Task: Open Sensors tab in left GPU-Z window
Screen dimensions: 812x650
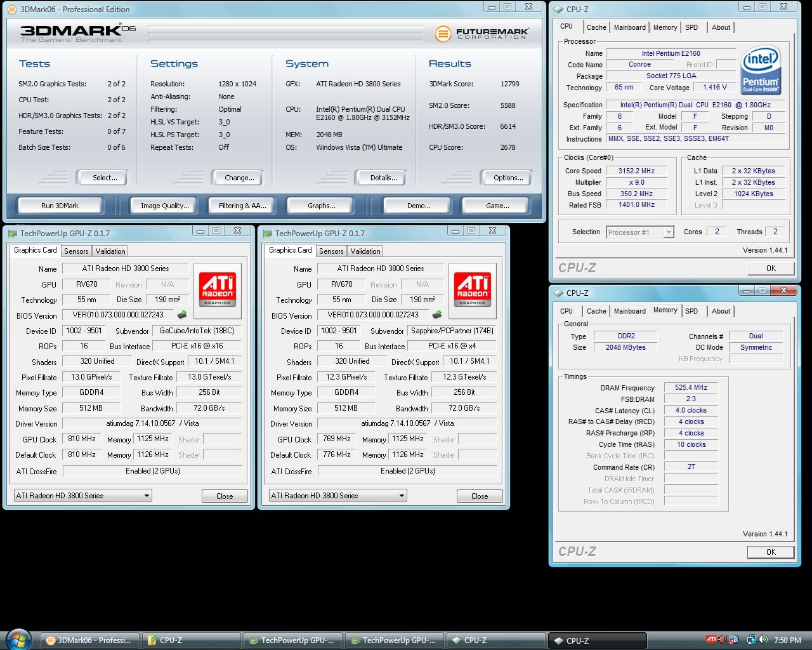Action: pyautogui.click(x=76, y=251)
